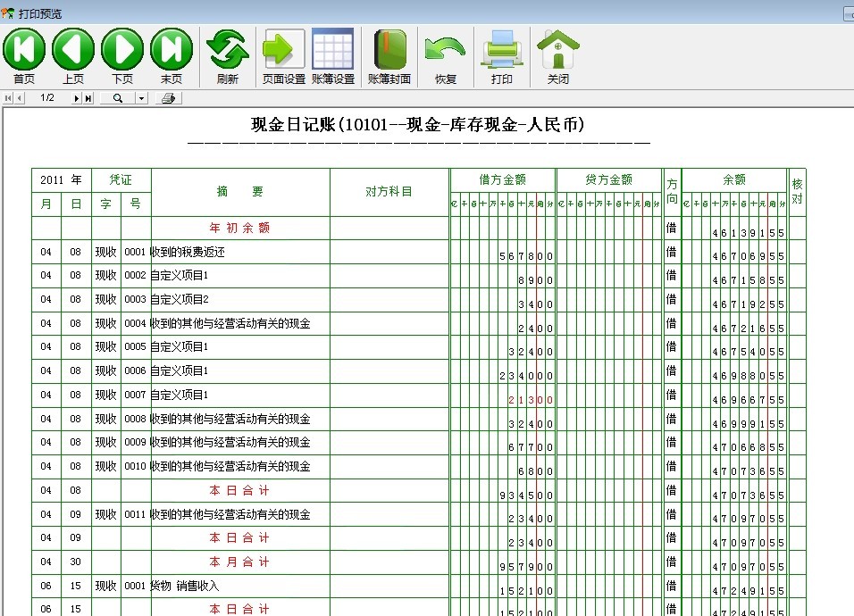Click 借 direction in the 年初余额 row
The image size is (854, 616).
pos(672,228)
